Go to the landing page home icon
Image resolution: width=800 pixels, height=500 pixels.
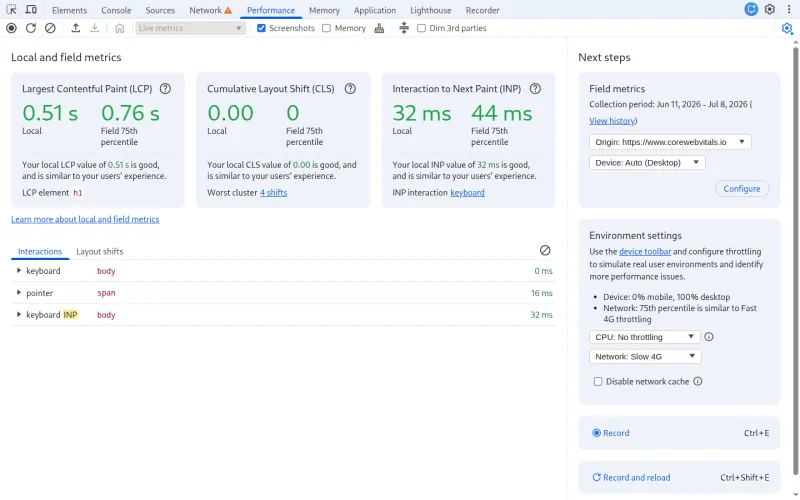(x=119, y=28)
